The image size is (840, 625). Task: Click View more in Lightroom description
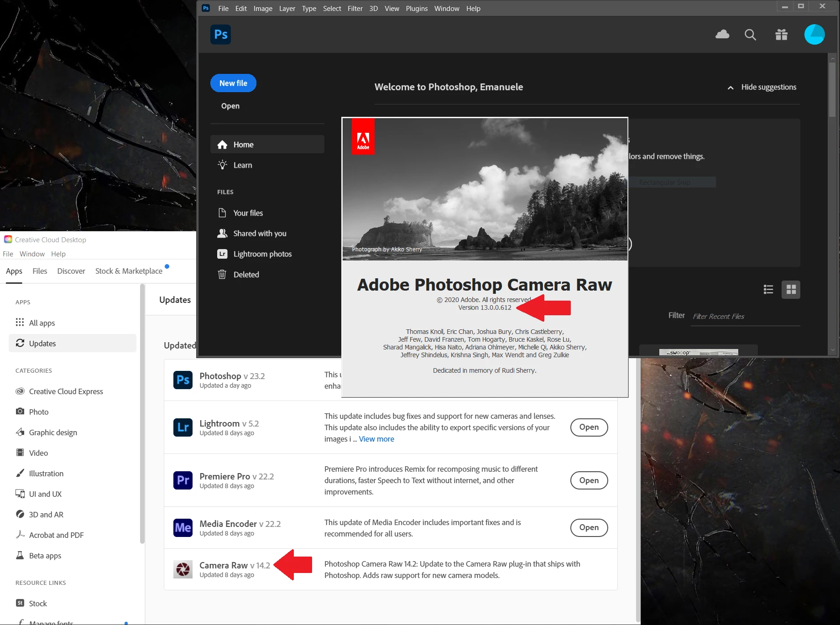coord(376,439)
